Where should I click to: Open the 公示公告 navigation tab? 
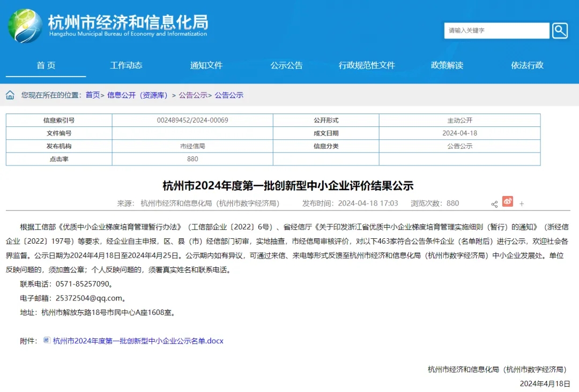[x=286, y=65]
